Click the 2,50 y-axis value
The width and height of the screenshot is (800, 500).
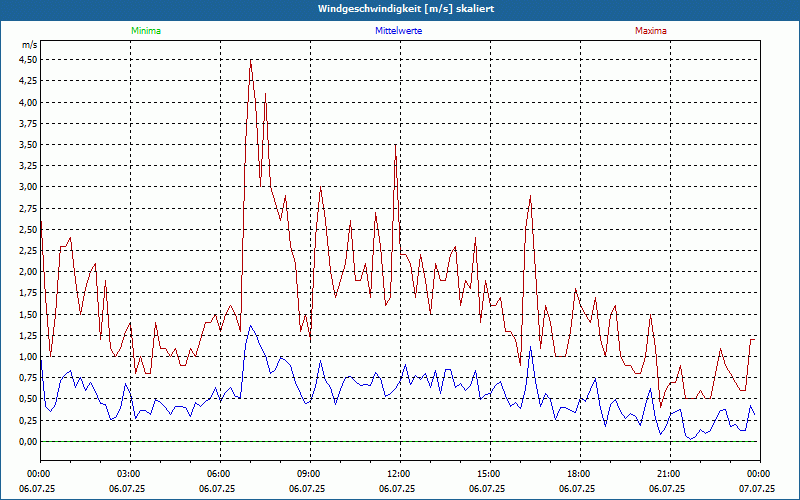click(x=29, y=230)
